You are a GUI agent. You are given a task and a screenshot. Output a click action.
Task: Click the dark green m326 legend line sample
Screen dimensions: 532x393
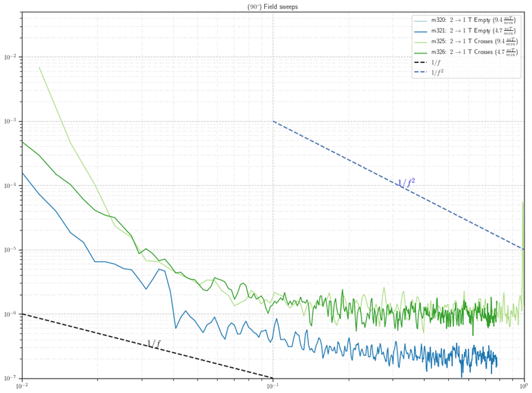pyautogui.click(x=420, y=51)
